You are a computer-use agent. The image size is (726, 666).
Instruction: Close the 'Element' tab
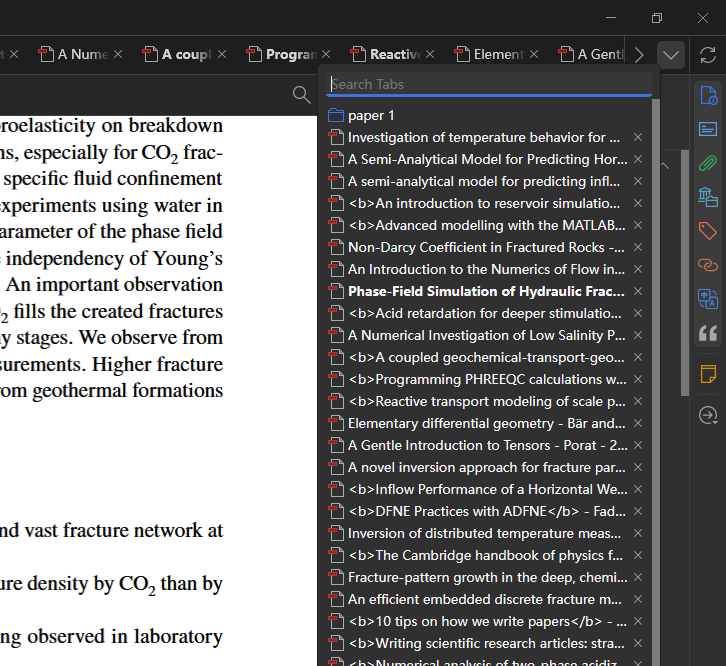pyautogui.click(x=534, y=54)
